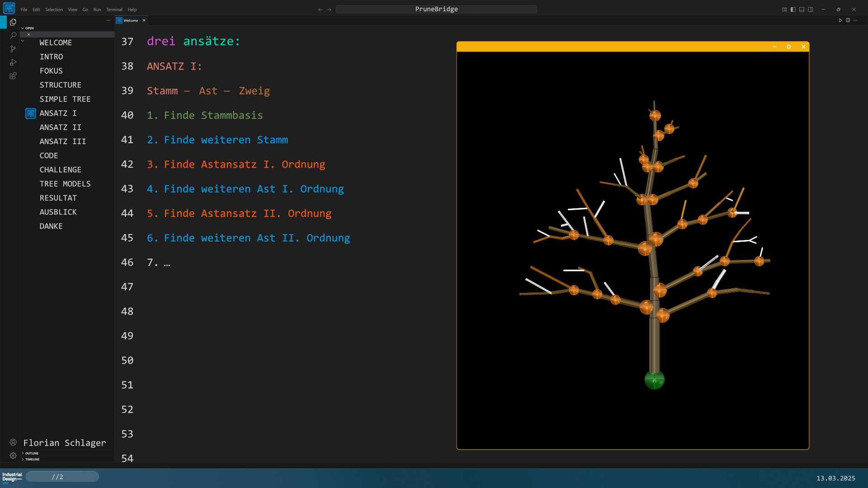Expand the OUTLINE section
Viewport: 868px width, 488px height.
[x=31, y=453]
